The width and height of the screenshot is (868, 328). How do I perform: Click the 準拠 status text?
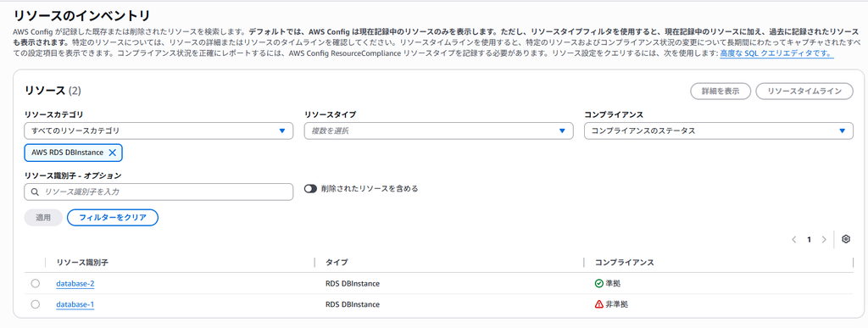(x=613, y=283)
